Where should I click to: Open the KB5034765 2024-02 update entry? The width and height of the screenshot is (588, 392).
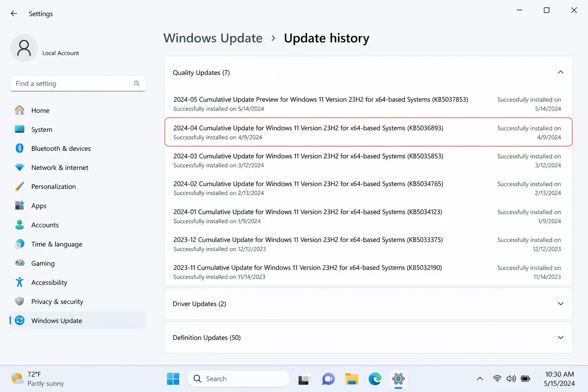coord(368,188)
